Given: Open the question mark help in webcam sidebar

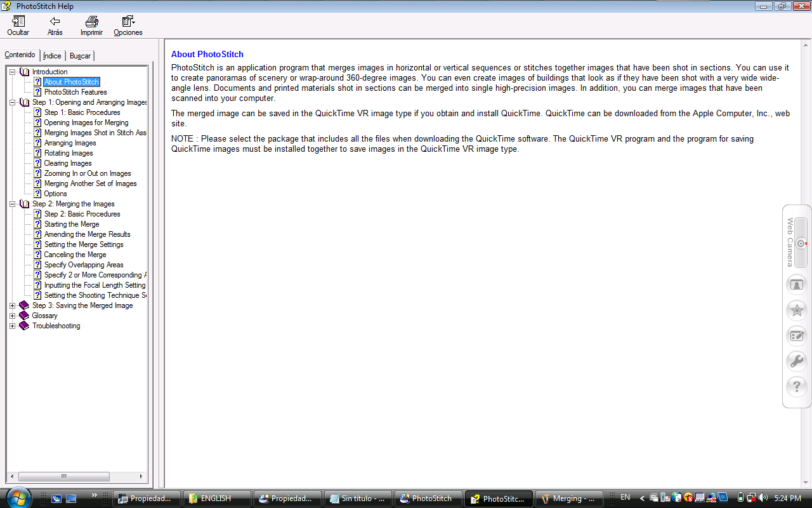Looking at the screenshot, I should pos(796,387).
